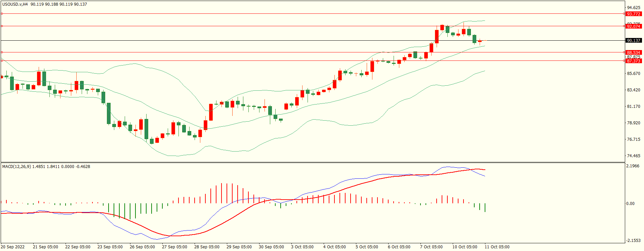644x251 pixels.
Task: Click the 10 Oct 05:00 date label
Action: 465,247
